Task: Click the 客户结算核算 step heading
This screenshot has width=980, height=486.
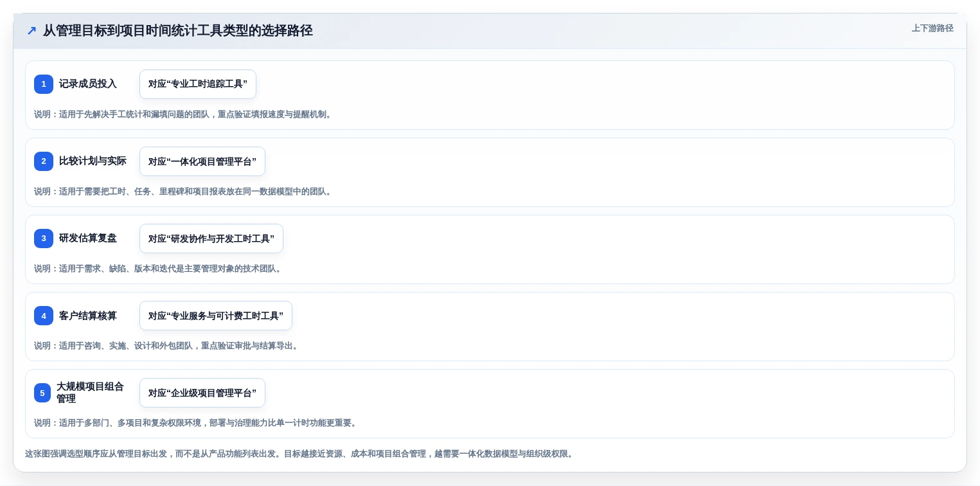Action: point(88,316)
